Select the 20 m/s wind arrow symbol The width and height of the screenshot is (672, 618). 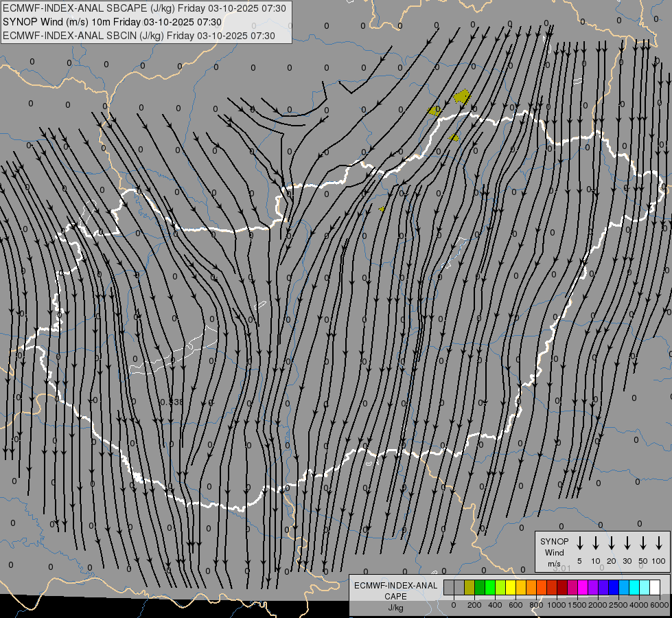(x=612, y=543)
